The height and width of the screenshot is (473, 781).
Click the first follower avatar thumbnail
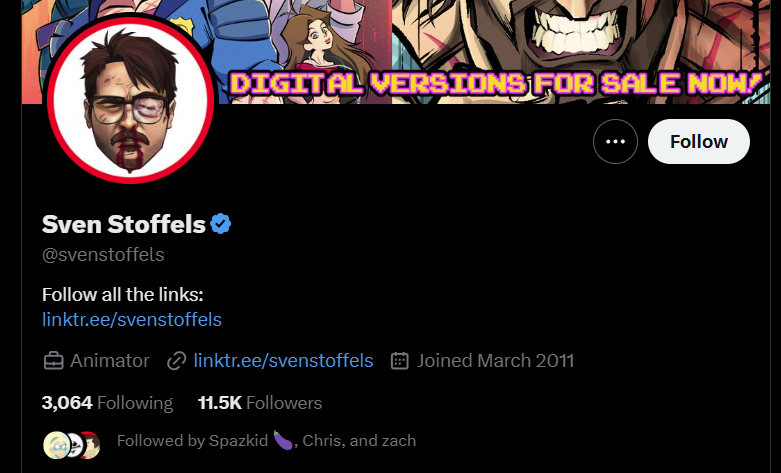point(56,445)
